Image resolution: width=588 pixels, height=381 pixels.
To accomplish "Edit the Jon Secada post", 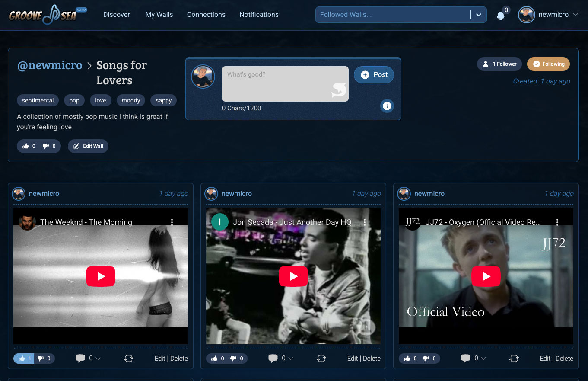I will [353, 359].
